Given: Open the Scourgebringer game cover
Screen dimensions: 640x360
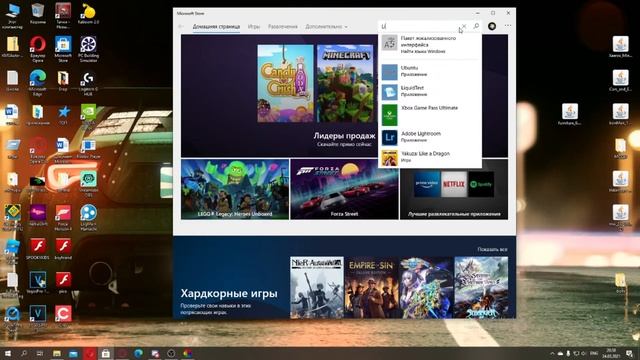Looking at the screenshot, I should pyautogui.click(x=481, y=287).
